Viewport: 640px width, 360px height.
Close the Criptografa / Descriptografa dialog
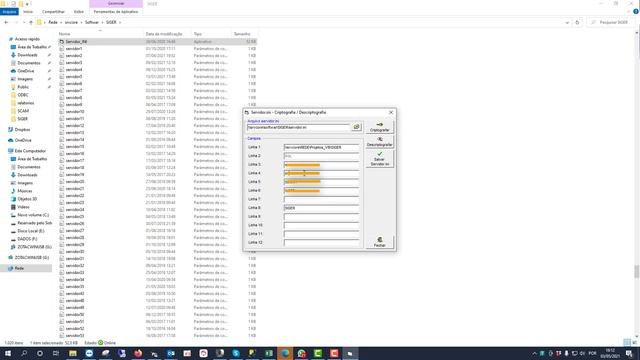pos(391,112)
